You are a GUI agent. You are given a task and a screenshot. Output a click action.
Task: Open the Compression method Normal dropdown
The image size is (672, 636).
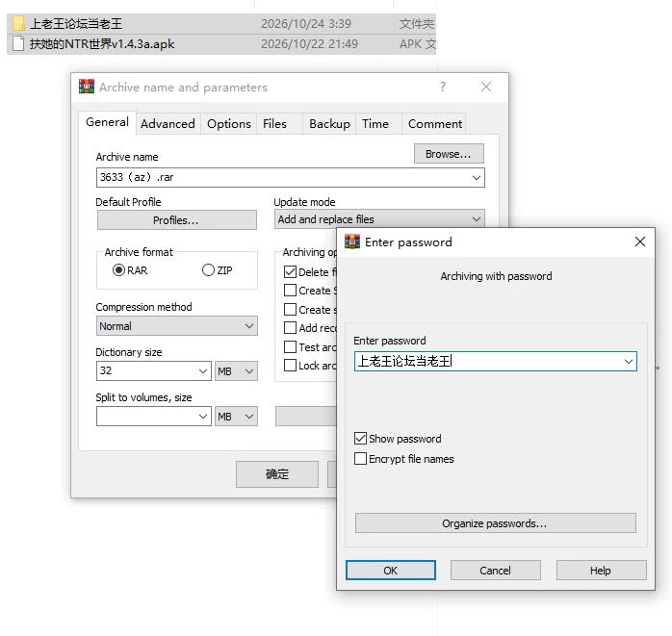(176, 326)
